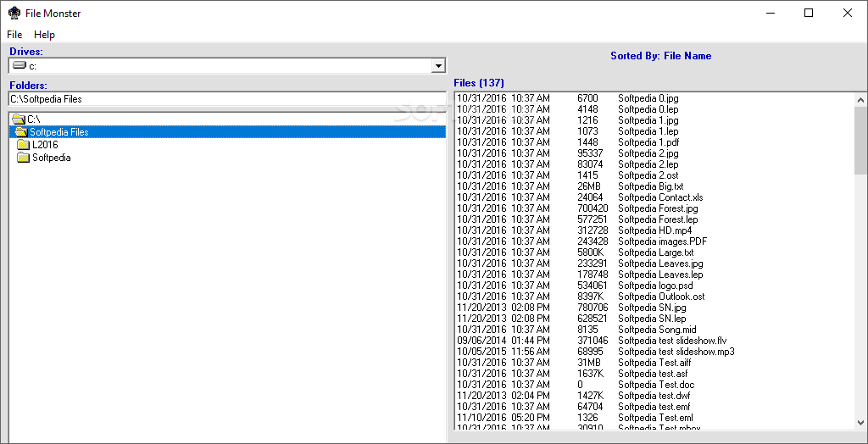Image resolution: width=868 pixels, height=444 pixels.
Task: Select file Softpedia Big.txt
Action: point(651,186)
